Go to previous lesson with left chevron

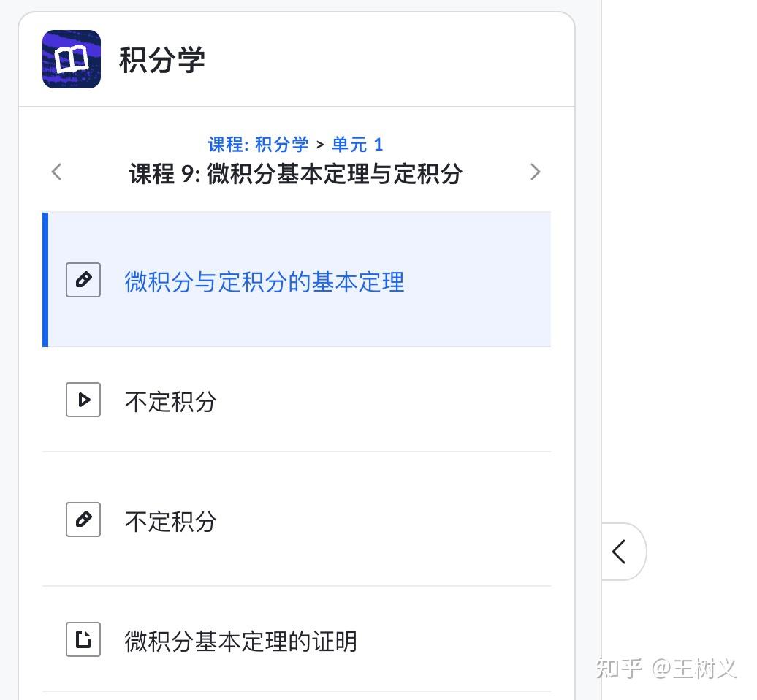tap(57, 172)
